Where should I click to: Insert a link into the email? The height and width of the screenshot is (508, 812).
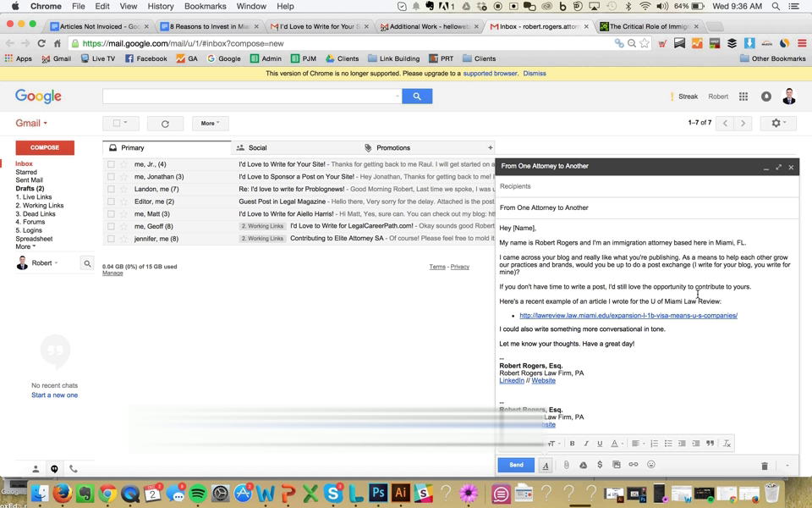click(x=634, y=465)
